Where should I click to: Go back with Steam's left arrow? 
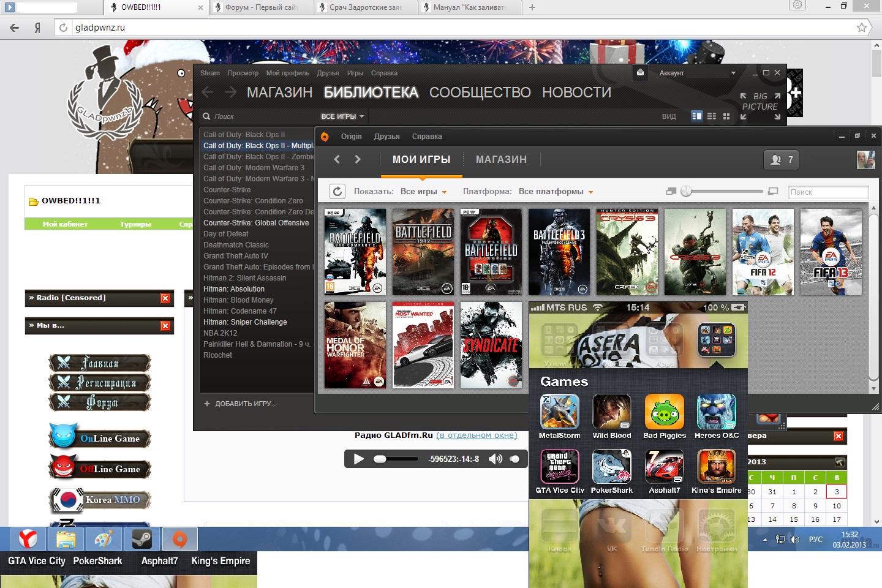click(x=208, y=92)
